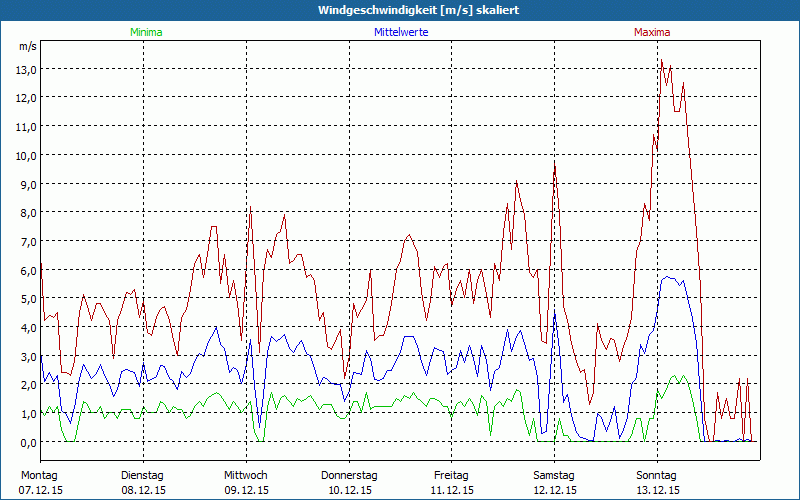
Task: Select the blue 'Mittelwerte' legend label
Action: click(401, 32)
